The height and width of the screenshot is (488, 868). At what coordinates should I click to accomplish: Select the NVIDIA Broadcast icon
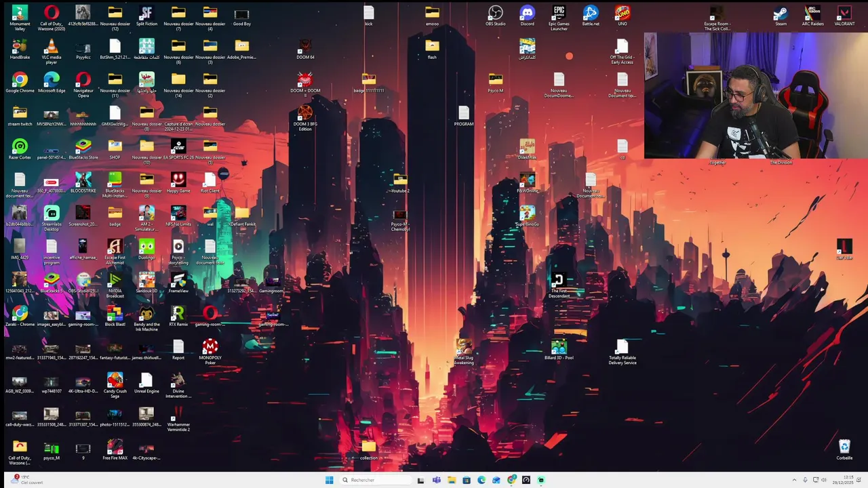click(115, 285)
